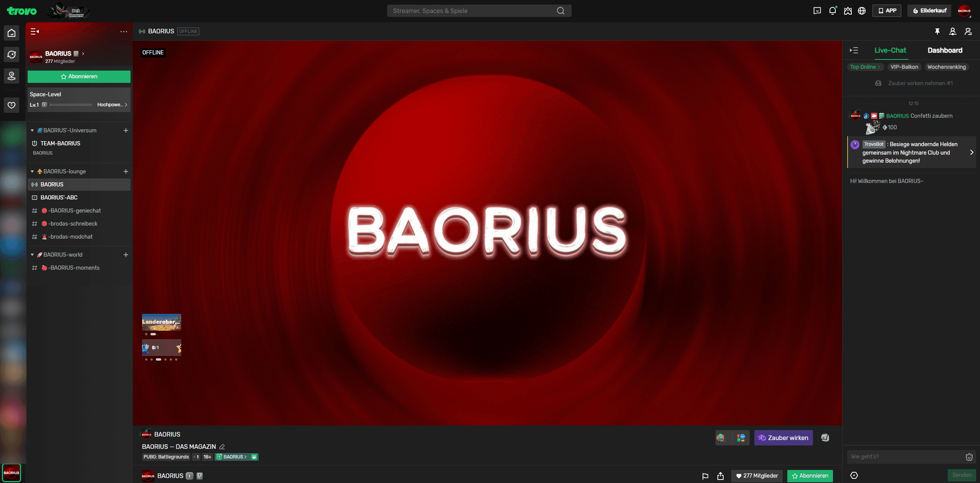Open the colorful apps icon below video
This screenshot has height=483, width=980.
click(x=741, y=437)
